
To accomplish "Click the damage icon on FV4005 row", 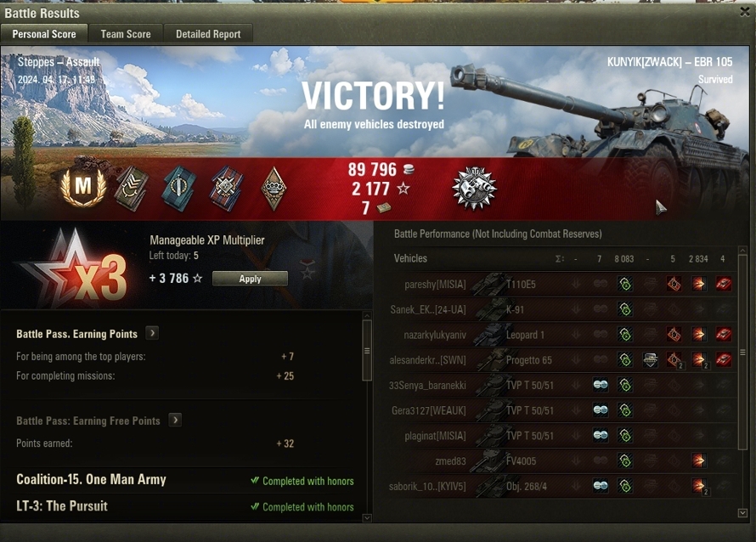I will pyautogui.click(x=698, y=460).
